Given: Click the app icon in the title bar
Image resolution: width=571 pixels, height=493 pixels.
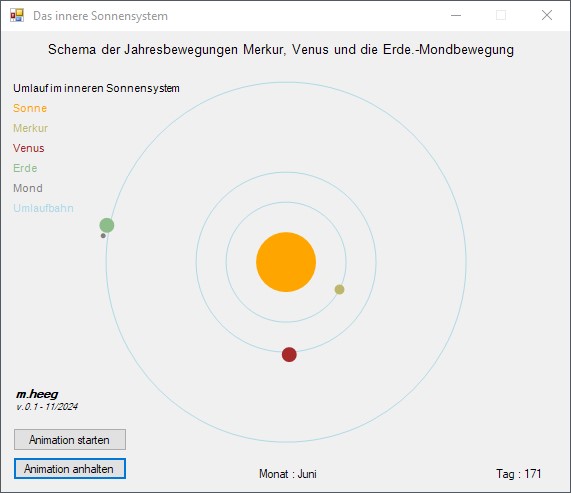Looking at the screenshot, I should [x=17, y=15].
